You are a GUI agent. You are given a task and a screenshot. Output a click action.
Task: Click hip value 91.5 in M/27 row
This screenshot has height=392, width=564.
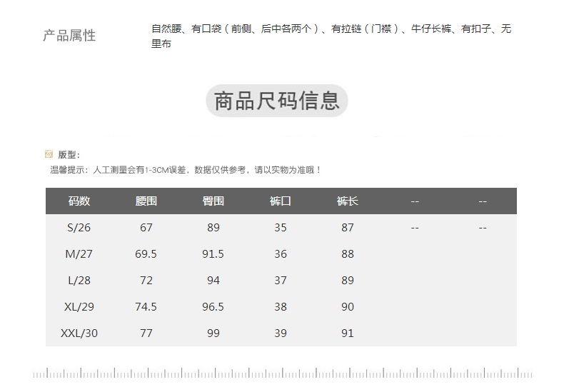coord(213,254)
